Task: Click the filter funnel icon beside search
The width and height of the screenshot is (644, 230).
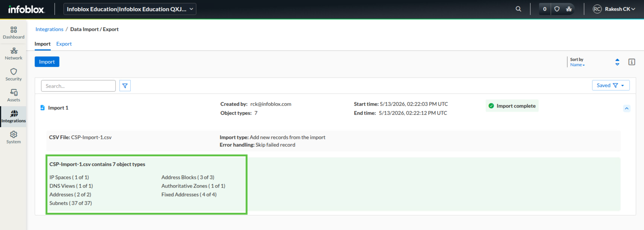Action: [x=125, y=86]
